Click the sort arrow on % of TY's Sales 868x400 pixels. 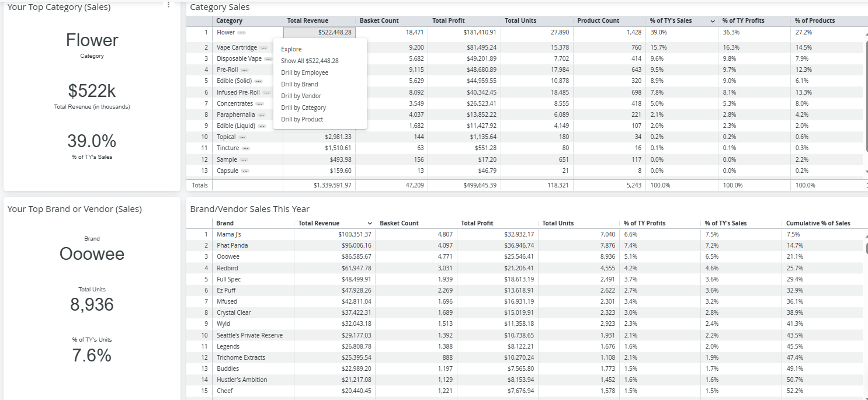(713, 21)
